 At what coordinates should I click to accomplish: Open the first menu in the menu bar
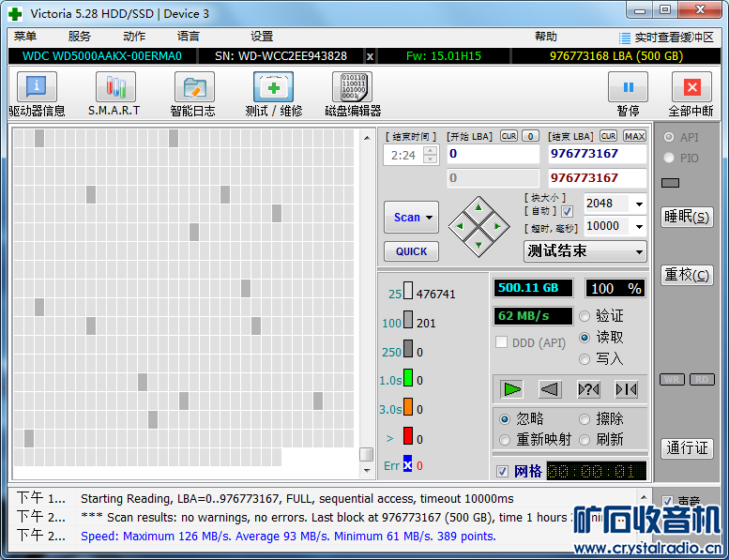(25, 37)
